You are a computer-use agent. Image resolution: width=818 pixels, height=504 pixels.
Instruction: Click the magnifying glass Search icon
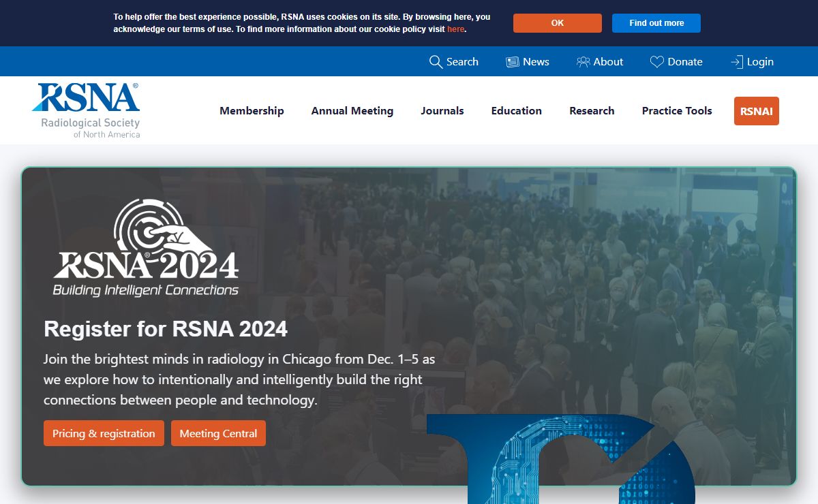(x=436, y=62)
